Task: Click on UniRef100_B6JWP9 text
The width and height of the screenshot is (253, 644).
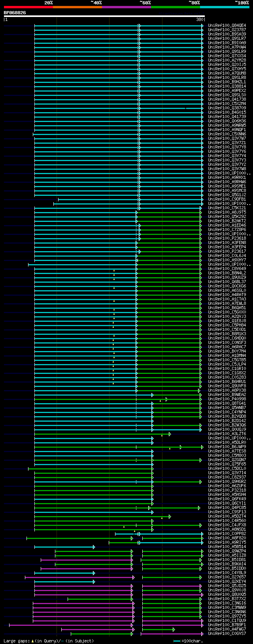Action: (227, 447)
